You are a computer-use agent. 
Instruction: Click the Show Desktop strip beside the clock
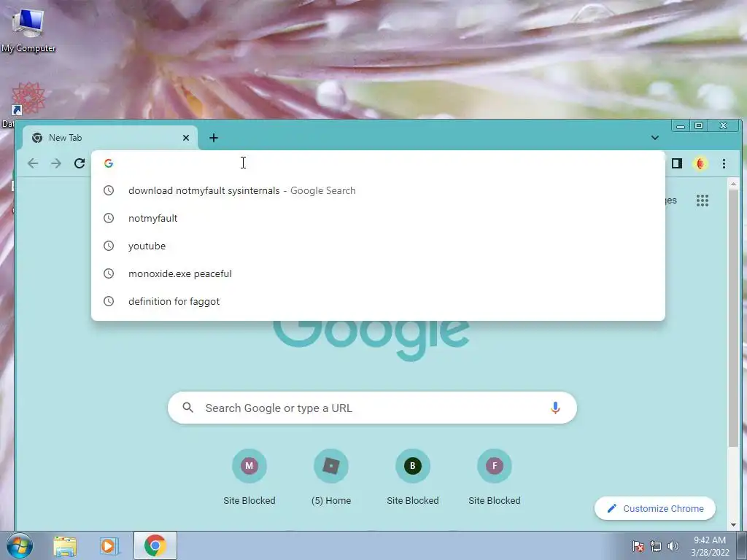[742, 545]
